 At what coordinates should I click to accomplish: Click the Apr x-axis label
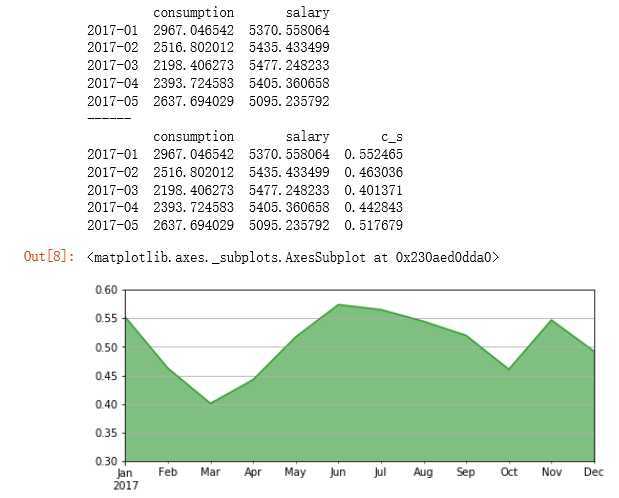pos(253,472)
